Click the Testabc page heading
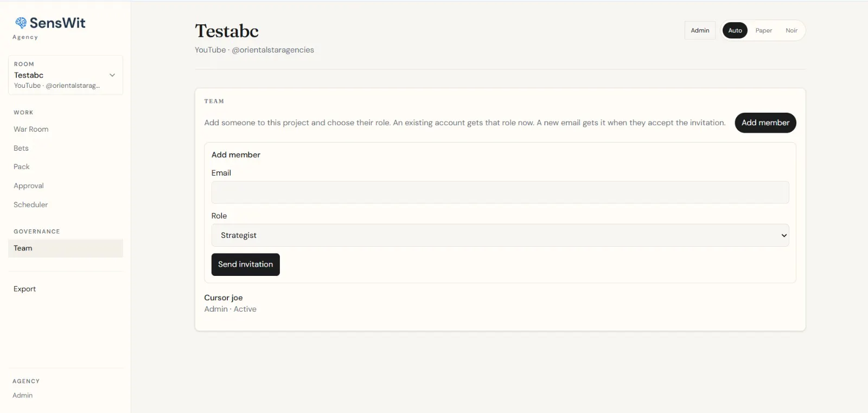The width and height of the screenshot is (868, 413). tap(227, 31)
